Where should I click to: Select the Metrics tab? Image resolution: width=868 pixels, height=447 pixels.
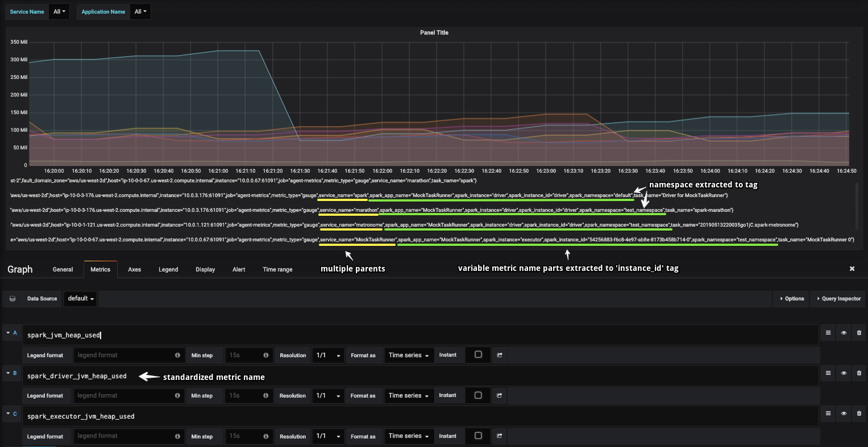[100, 269]
